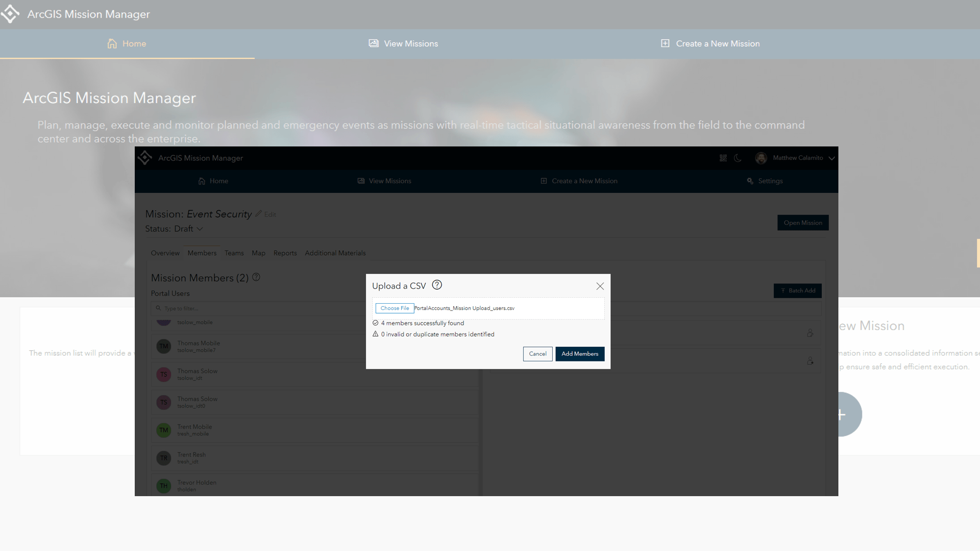Click the help question mark icon in Upload CSV dialog
The height and width of the screenshot is (551, 980).
pos(436,286)
